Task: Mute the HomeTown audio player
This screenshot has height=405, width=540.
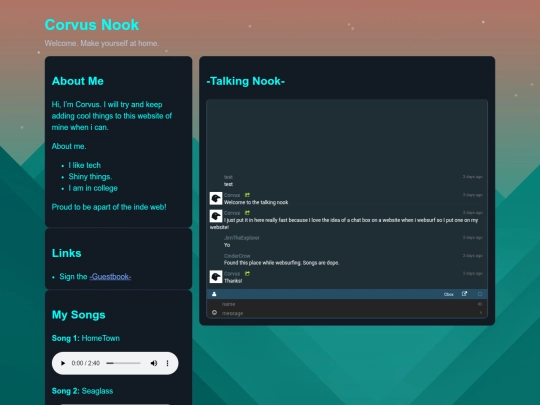Action: click(x=154, y=363)
